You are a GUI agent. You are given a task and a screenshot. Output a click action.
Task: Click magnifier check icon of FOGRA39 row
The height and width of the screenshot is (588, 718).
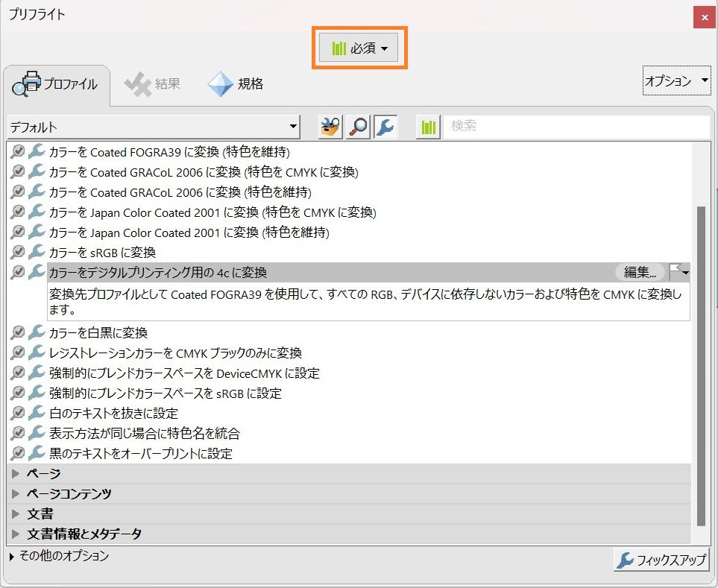coord(17,151)
